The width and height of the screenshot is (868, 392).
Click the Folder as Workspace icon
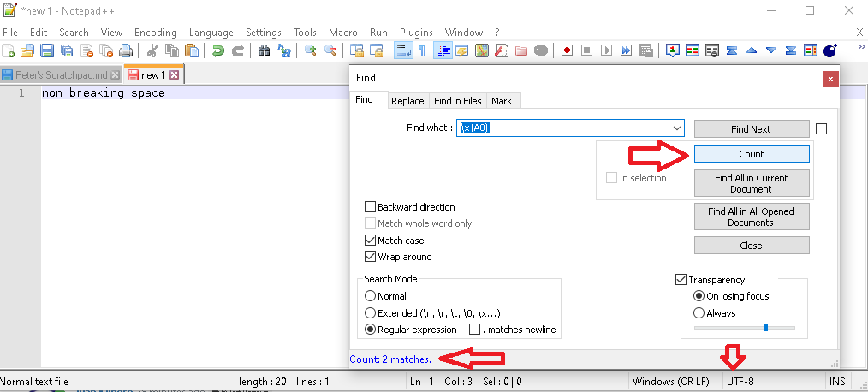pos(521,51)
